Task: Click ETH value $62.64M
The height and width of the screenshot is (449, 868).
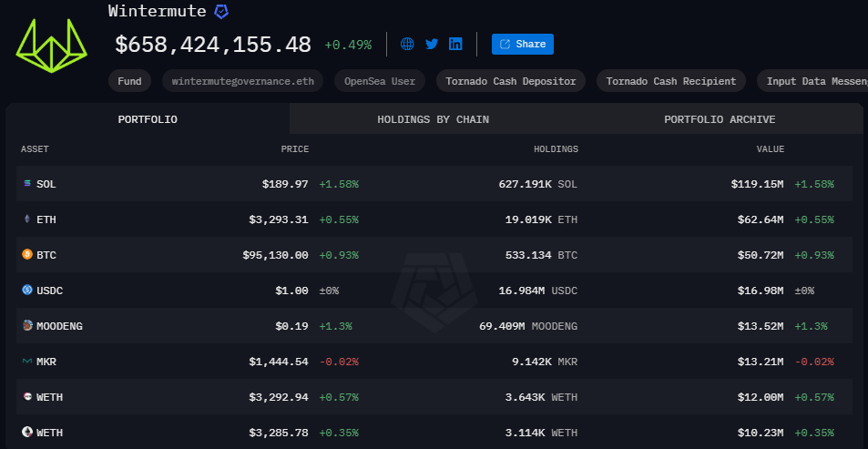Action: click(760, 219)
